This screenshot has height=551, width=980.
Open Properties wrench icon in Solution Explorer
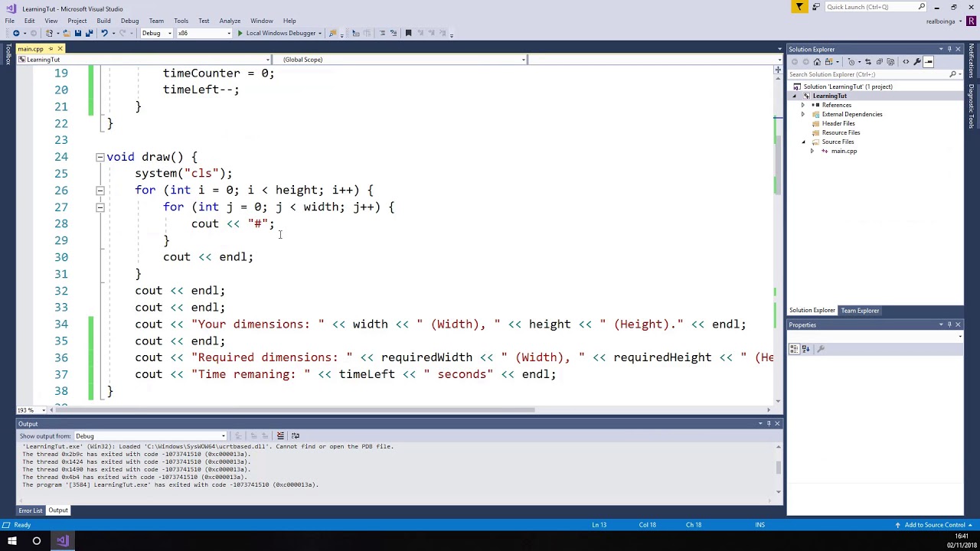click(x=917, y=62)
